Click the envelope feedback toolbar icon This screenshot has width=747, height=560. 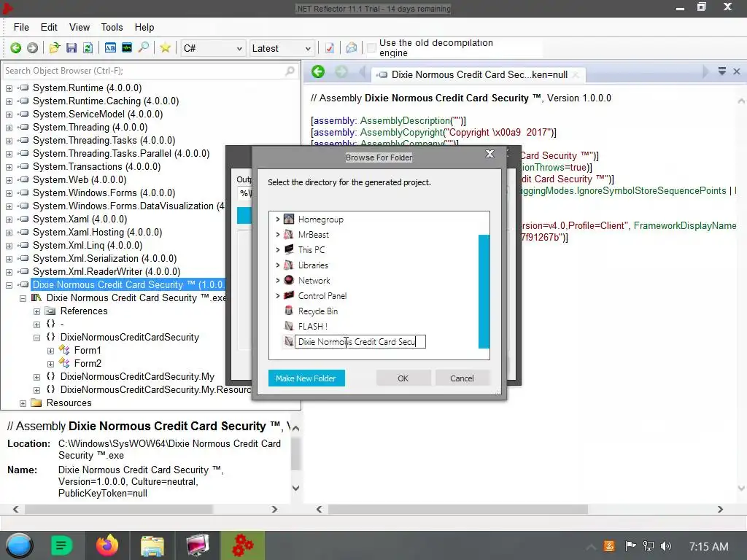click(351, 48)
